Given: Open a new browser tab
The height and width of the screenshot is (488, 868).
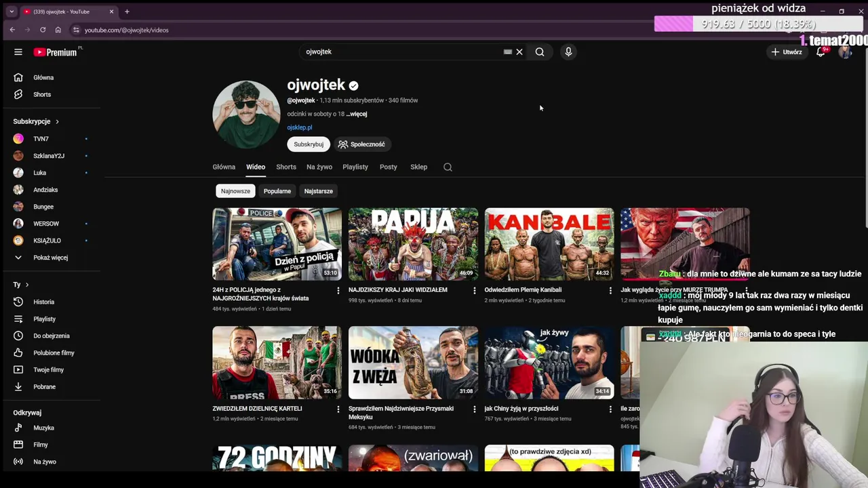Looking at the screenshot, I should 127,12.
